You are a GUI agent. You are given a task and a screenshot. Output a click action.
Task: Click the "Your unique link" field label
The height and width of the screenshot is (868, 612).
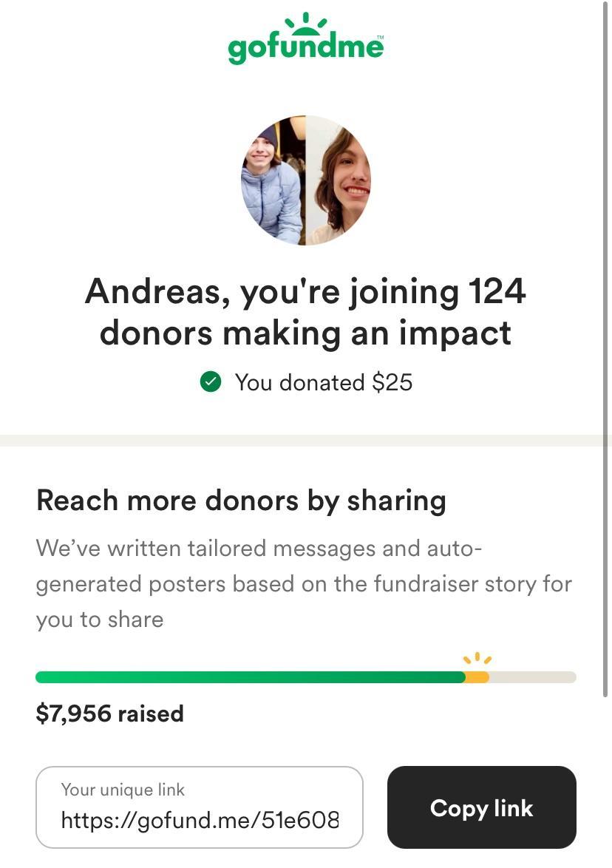tap(123, 790)
